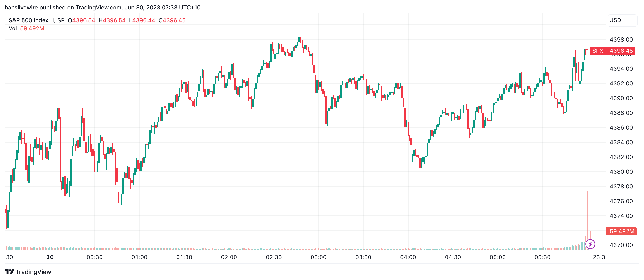Click the 05:30 time axis label
The height and width of the screenshot is (280, 644).
(x=542, y=257)
